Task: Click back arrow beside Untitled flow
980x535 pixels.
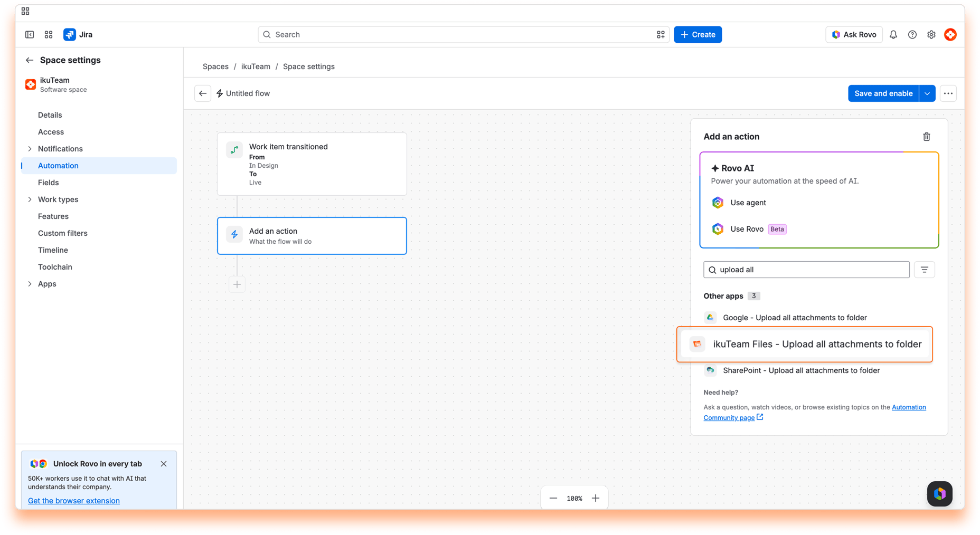Action: point(203,93)
